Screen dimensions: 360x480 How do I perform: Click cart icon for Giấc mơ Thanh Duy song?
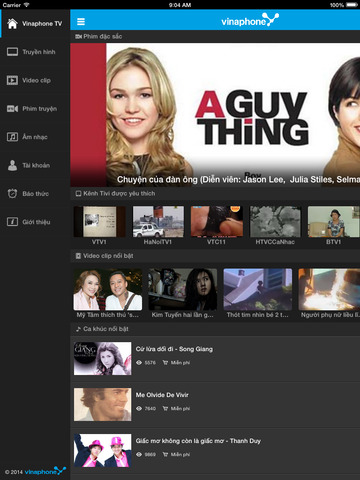click(x=165, y=454)
